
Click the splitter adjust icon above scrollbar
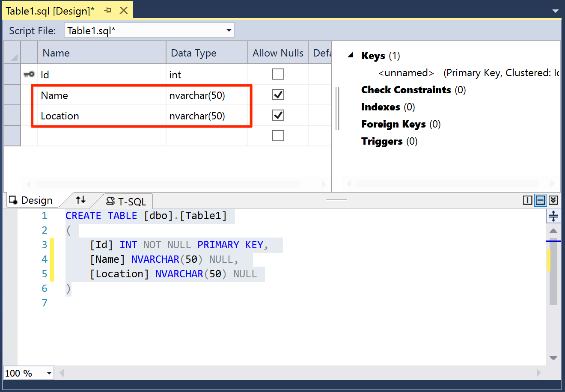click(554, 217)
